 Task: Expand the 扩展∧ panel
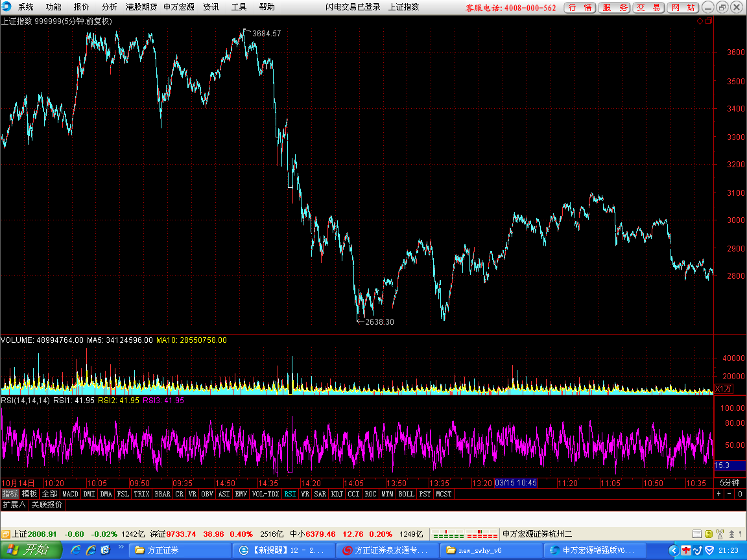[14, 504]
